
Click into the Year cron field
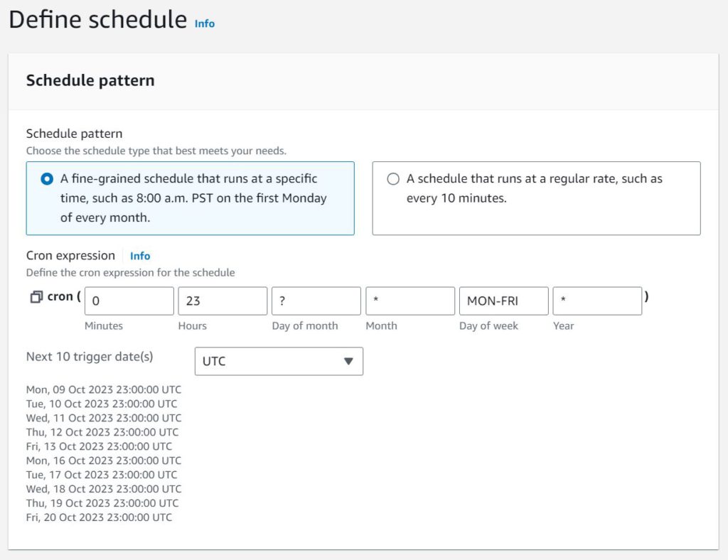point(597,301)
